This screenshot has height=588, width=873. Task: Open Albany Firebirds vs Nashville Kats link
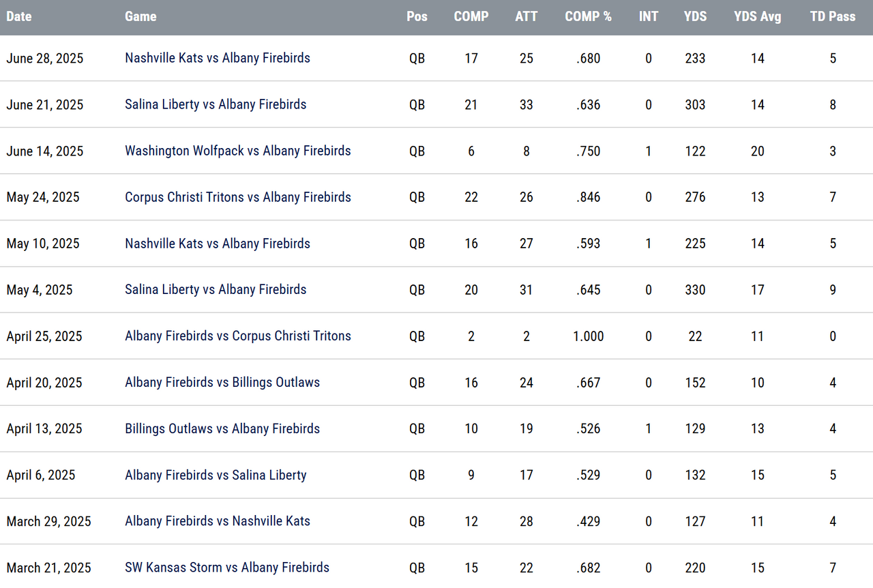click(218, 521)
